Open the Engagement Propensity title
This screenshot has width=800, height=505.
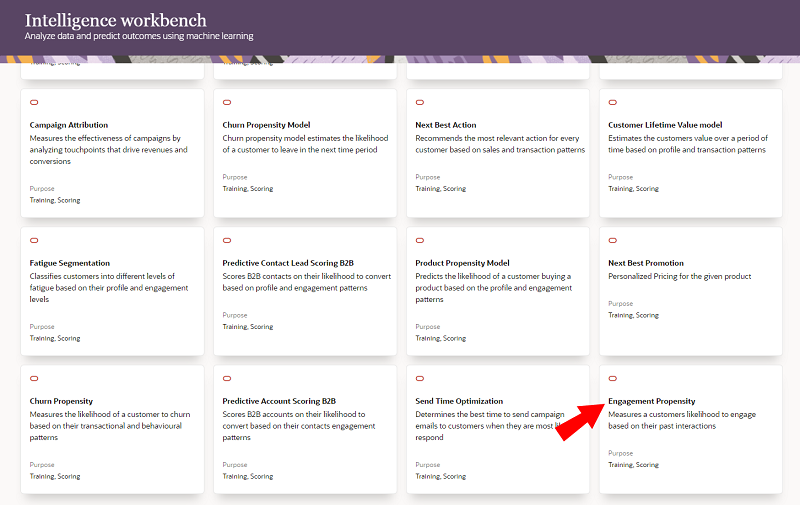pyautogui.click(x=651, y=401)
